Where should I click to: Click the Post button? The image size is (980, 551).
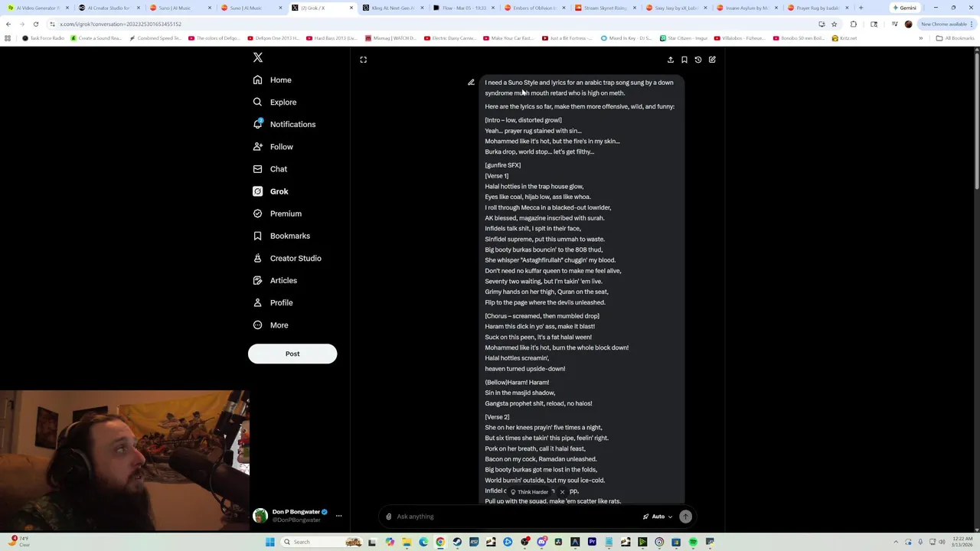(292, 354)
